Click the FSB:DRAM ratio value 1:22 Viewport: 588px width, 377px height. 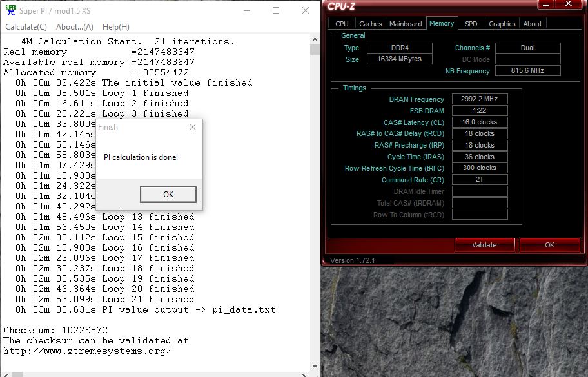pyautogui.click(x=480, y=111)
